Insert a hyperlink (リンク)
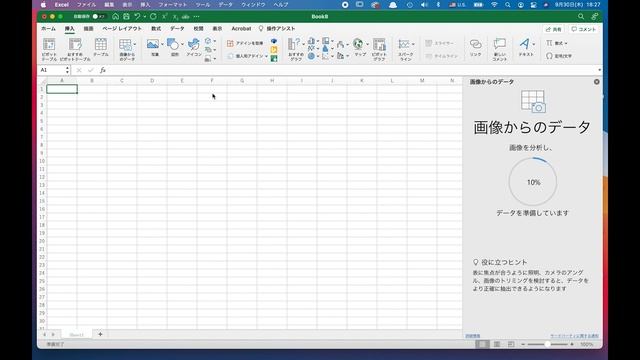The image size is (640, 360). click(476, 48)
